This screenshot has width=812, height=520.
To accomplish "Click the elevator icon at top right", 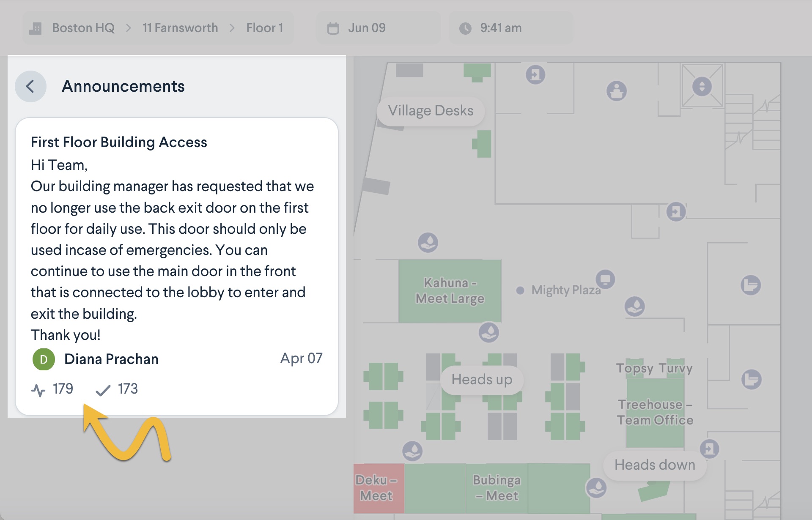I will [702, 87].
